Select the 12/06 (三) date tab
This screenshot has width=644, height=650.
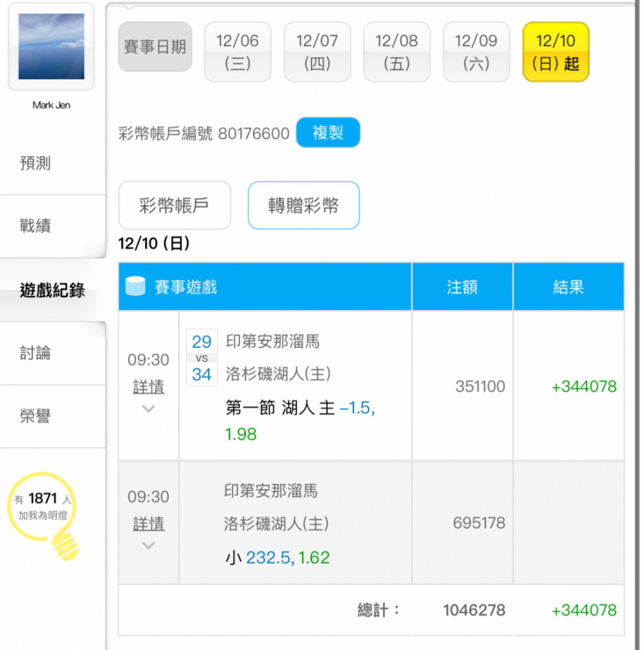(238, 52)
